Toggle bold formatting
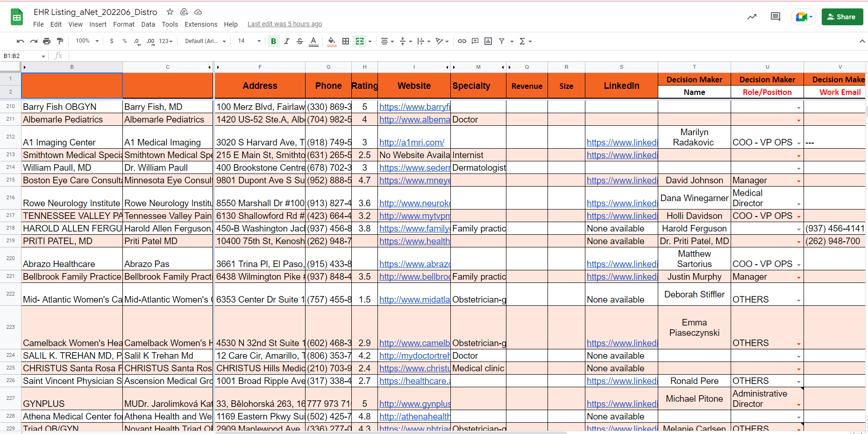The width and height of the screenshot is (868, 434). (273, 41)
